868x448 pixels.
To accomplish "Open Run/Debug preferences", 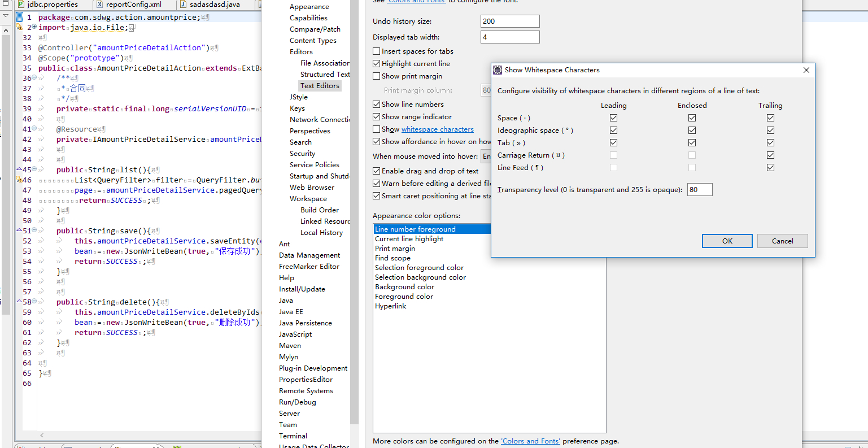I will (298, 402).
